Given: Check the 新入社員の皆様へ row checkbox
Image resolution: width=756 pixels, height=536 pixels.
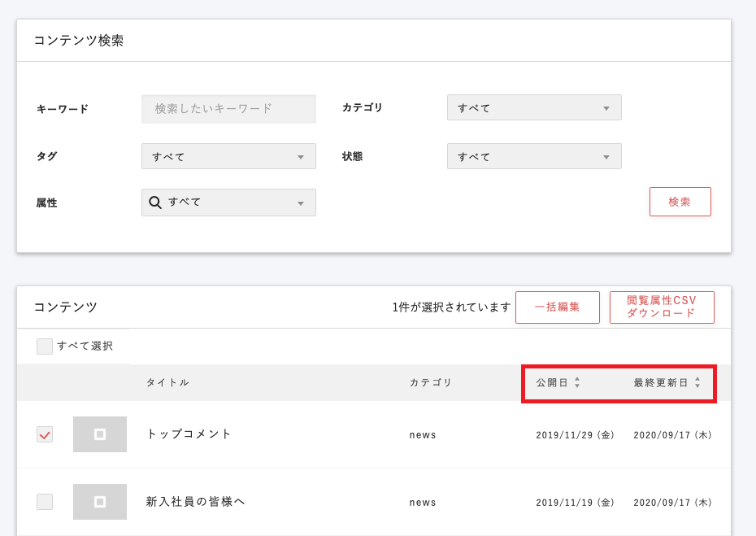Looking at the screenshot, I should pyautogui.click(x=45, y=502).
